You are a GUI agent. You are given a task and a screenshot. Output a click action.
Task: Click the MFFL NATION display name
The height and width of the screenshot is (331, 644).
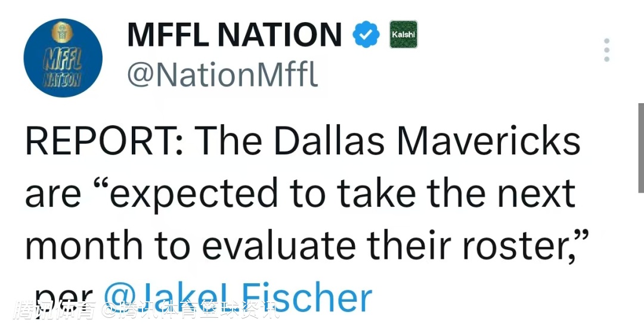coord(234,35)
